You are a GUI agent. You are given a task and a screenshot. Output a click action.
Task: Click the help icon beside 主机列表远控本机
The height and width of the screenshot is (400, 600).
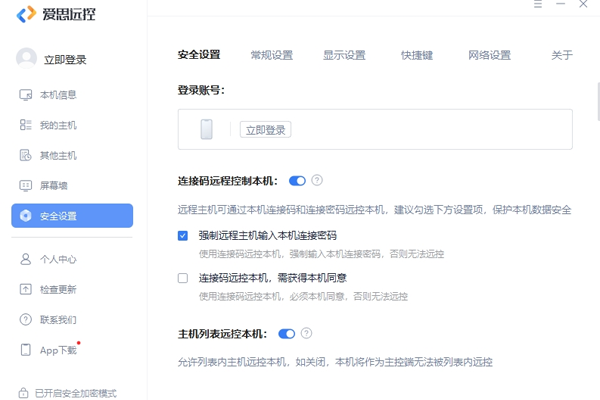[307, 333]
